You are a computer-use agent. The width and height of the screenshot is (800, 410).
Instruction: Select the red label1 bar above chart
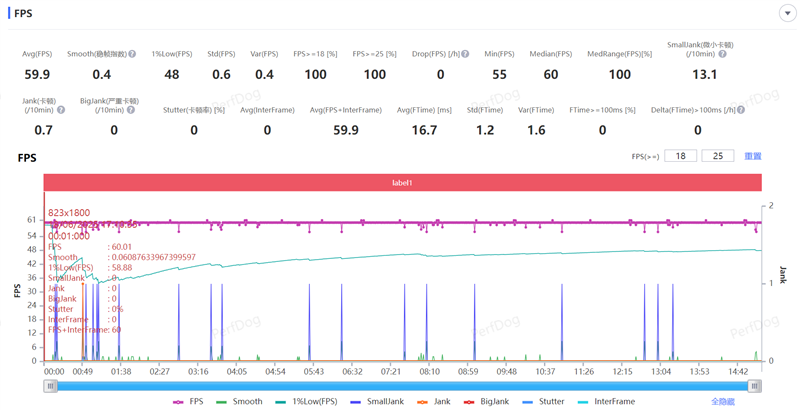tap(402, 183)
